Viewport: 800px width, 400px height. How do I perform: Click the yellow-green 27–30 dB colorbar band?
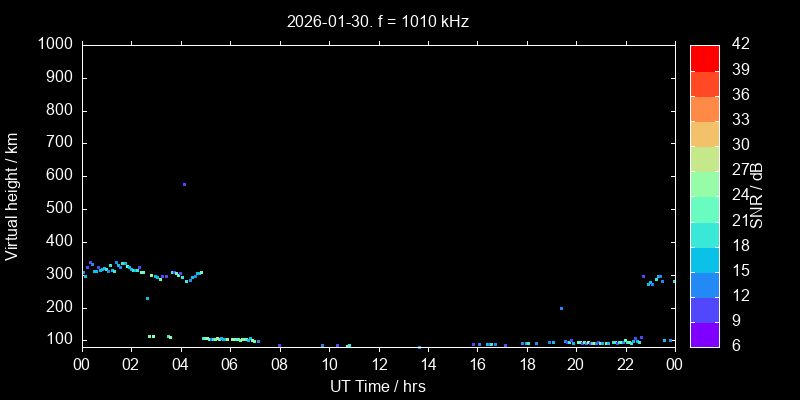[x=705, y=158]
